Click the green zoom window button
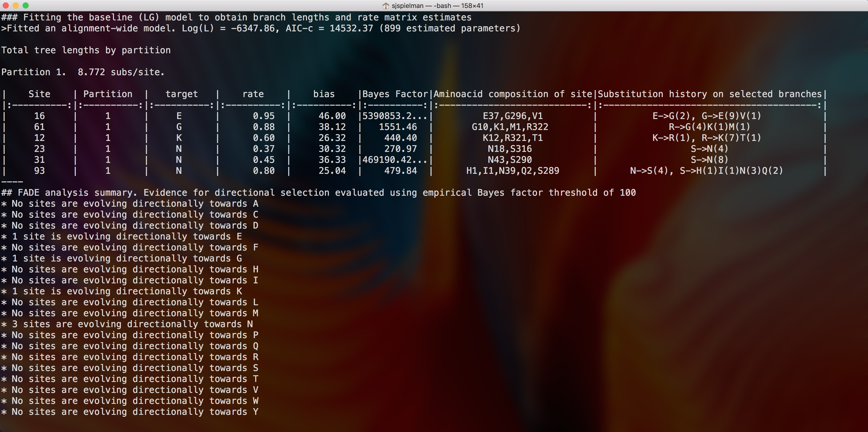Image resolution: width=868 pixels, height=432 pixels. click(26, 5)
